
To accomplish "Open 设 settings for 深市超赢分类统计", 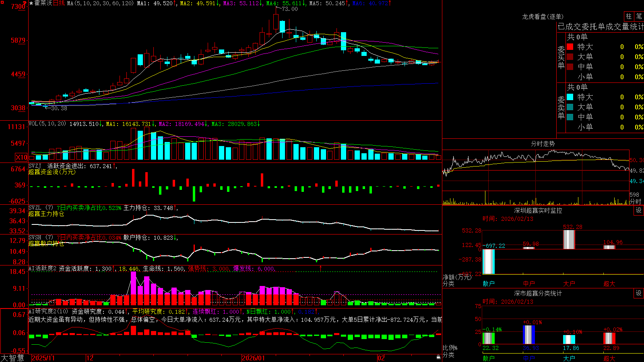I will [639, 293].
